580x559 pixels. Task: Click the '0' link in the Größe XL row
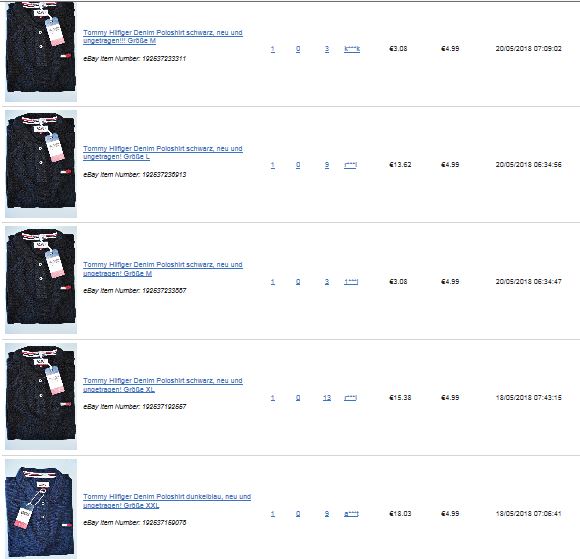(298, 398)
